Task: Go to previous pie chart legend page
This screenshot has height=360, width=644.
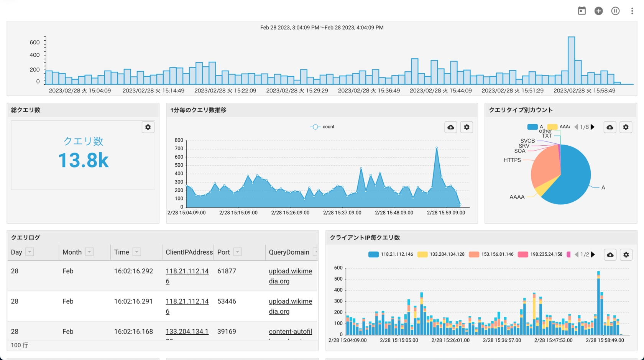Action: [576, 127]
